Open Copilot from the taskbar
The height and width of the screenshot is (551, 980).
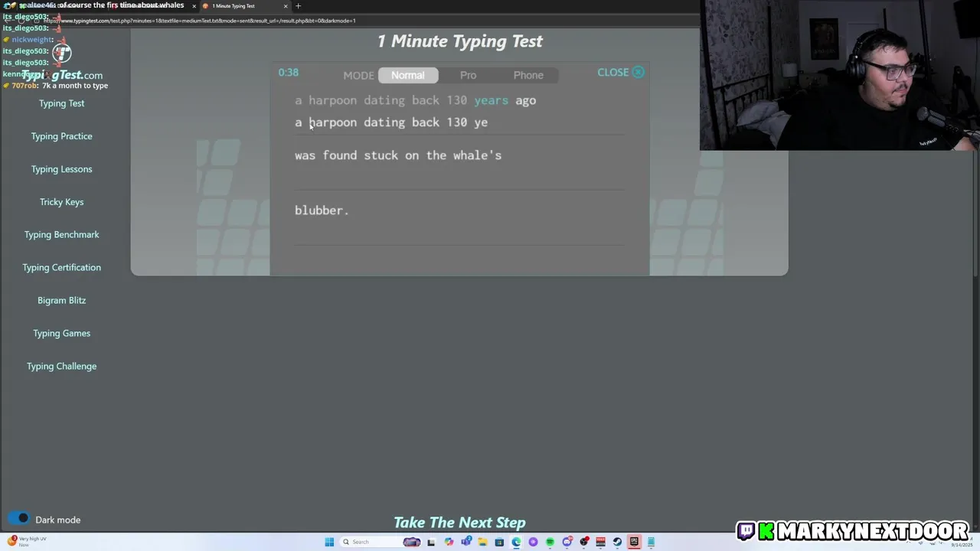click(x=449, y=542)
